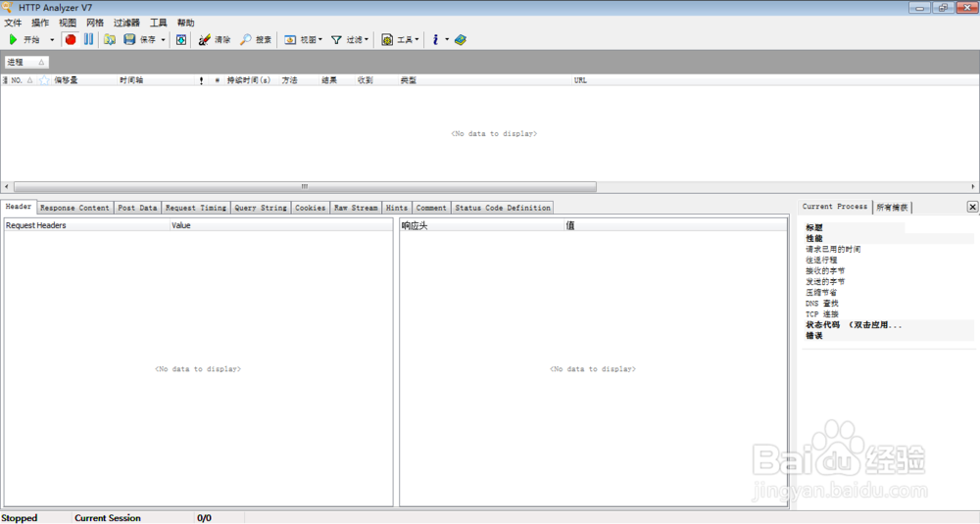Image resolution: width=980 pixels, height=524 pixels.
Task: Open the 帮助 menu
Action: pos(185,23)
